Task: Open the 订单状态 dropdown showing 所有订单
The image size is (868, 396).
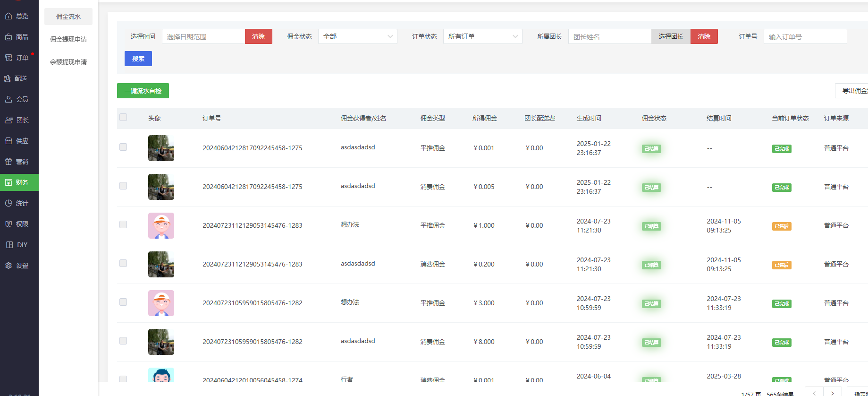Action: click(x=482, y=36)
